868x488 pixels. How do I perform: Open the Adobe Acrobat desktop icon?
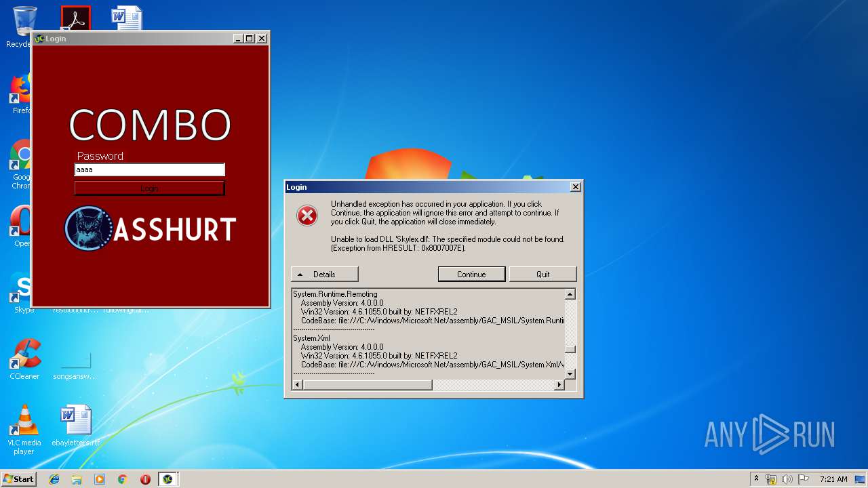tap(75, 18)
